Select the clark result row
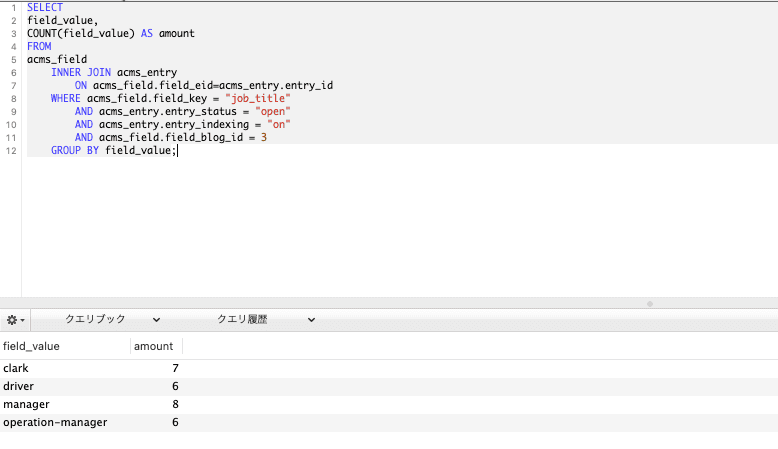The image size is (778, 449). [389, 368]
